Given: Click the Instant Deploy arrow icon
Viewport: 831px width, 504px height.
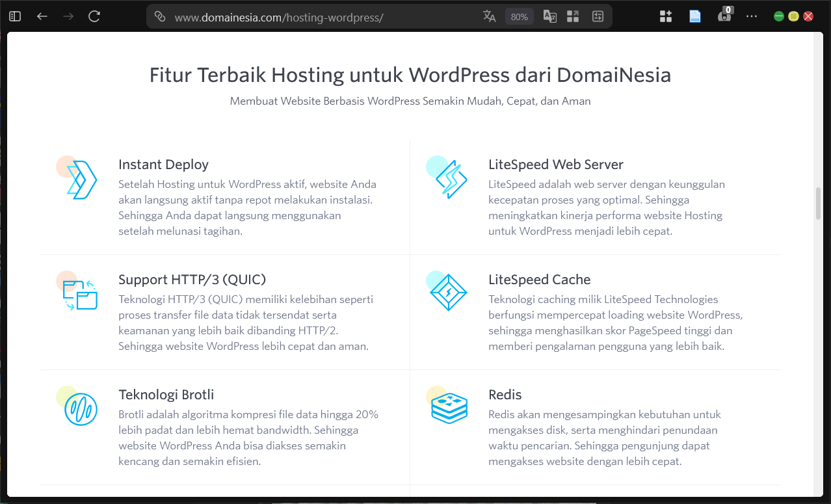Looking at the screenshot, I should click(x=79, y=179).
